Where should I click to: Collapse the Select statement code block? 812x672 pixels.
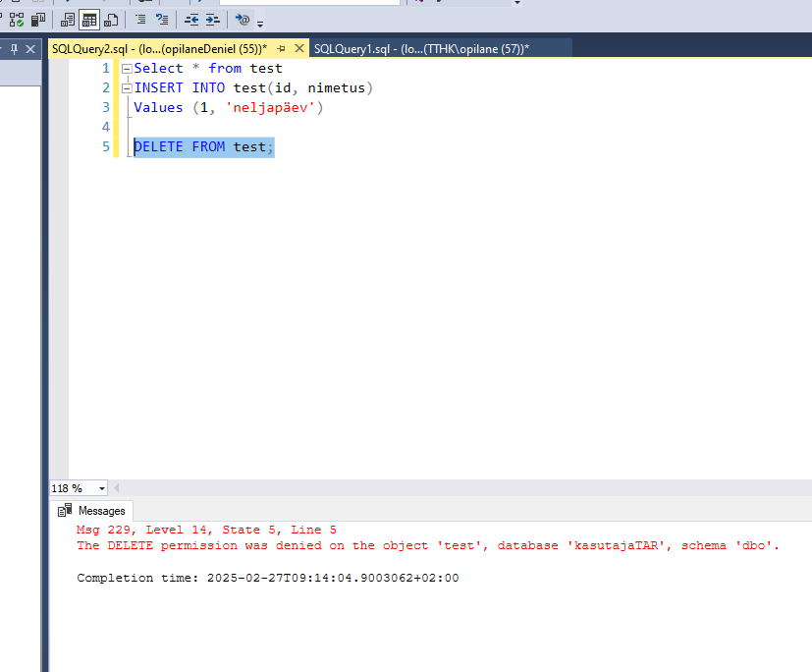point(126,69)
